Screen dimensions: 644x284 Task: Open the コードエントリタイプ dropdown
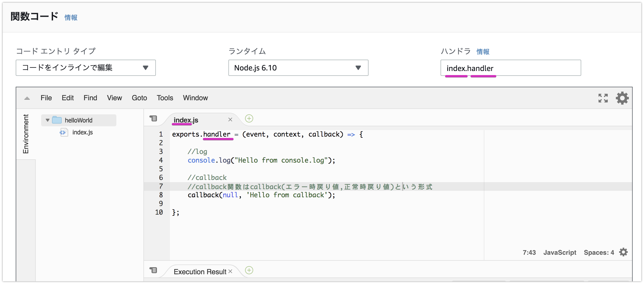tap(86, 68)
